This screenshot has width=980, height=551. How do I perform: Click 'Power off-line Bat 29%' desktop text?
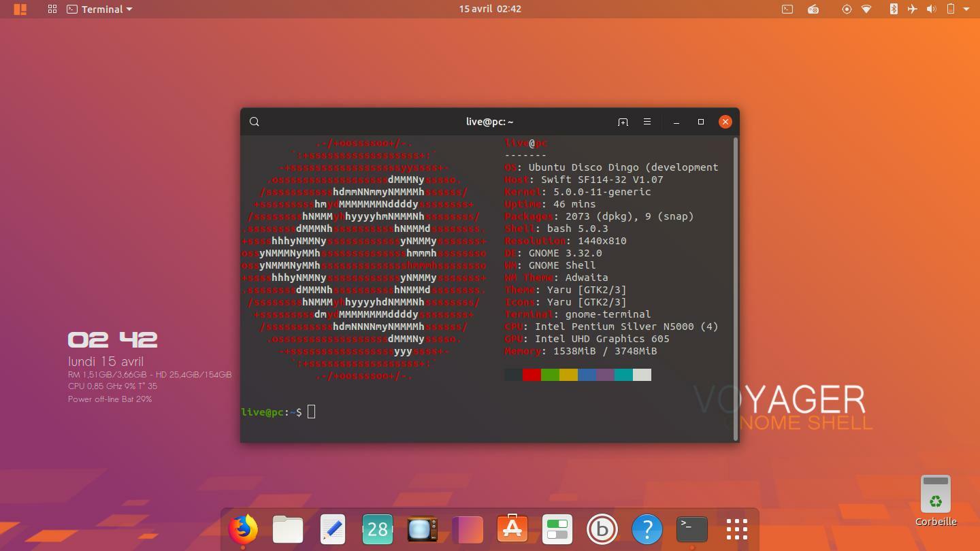(110, 399)
